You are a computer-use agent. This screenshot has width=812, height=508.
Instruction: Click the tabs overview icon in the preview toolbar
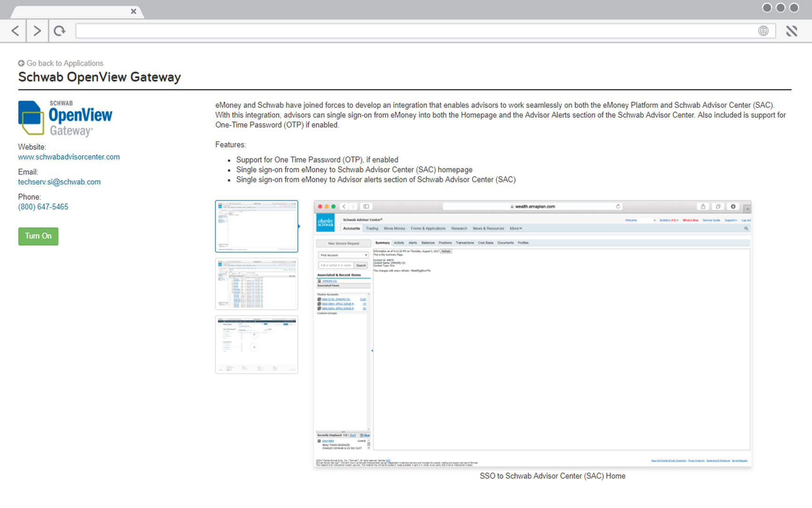point(718,207)
